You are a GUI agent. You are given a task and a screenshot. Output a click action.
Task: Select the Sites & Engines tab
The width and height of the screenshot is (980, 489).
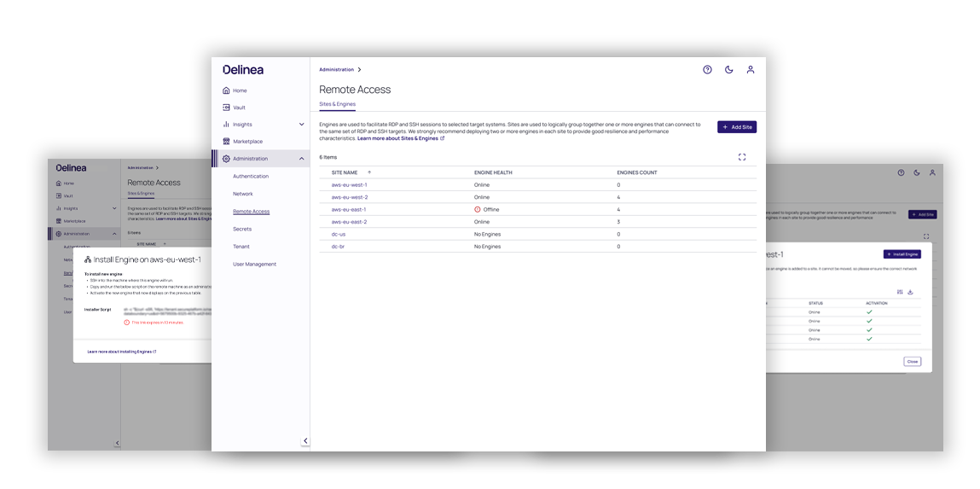337,104
